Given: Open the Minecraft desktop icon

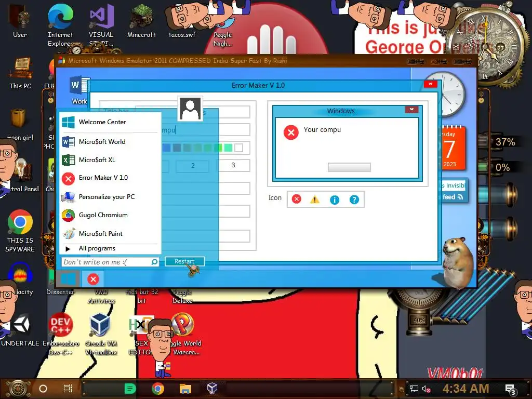Looking at the screenshot, I should (141, 21).
